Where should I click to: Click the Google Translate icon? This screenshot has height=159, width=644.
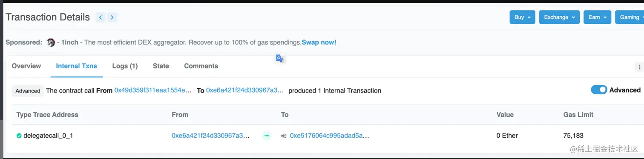(280, 59)
